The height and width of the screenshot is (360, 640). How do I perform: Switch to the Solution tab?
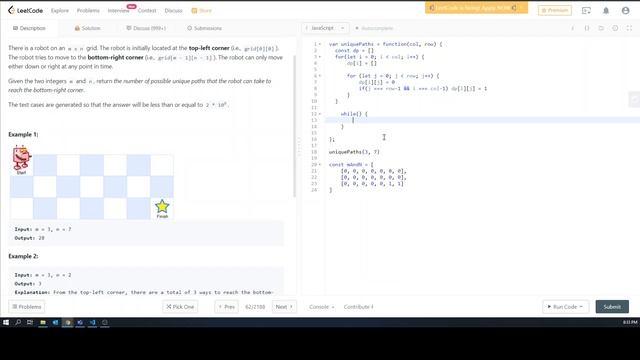coord(87,28)
